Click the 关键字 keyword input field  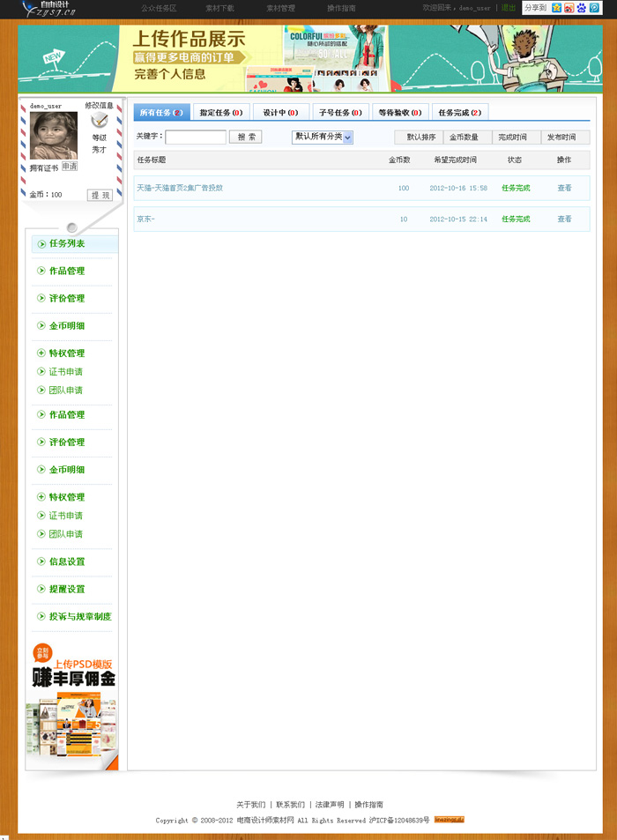pyautogui.click(x=196, y=138)
